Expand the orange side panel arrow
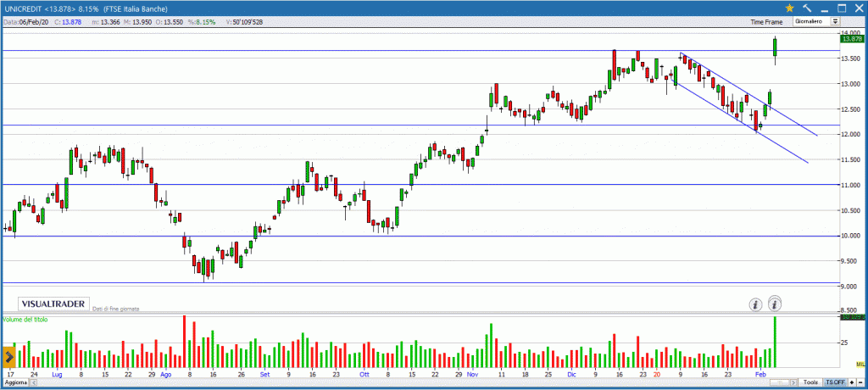The width and height of the screenshot is (868, 390). click(x=8, y=356)
